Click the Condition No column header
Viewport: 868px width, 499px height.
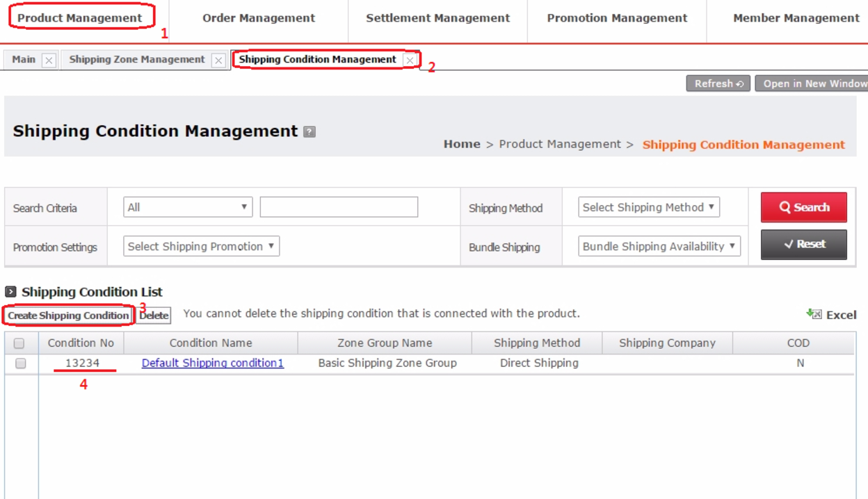tap(81, 343)
